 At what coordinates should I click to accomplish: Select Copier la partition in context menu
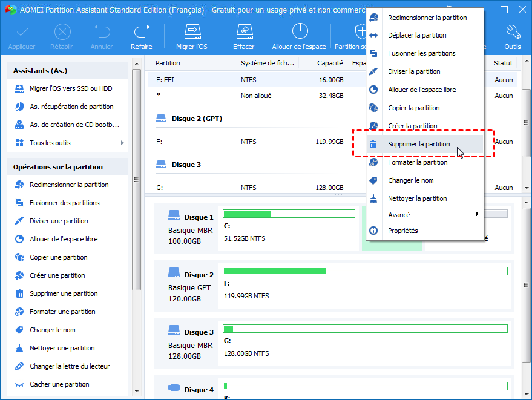(x=425, y=108)
